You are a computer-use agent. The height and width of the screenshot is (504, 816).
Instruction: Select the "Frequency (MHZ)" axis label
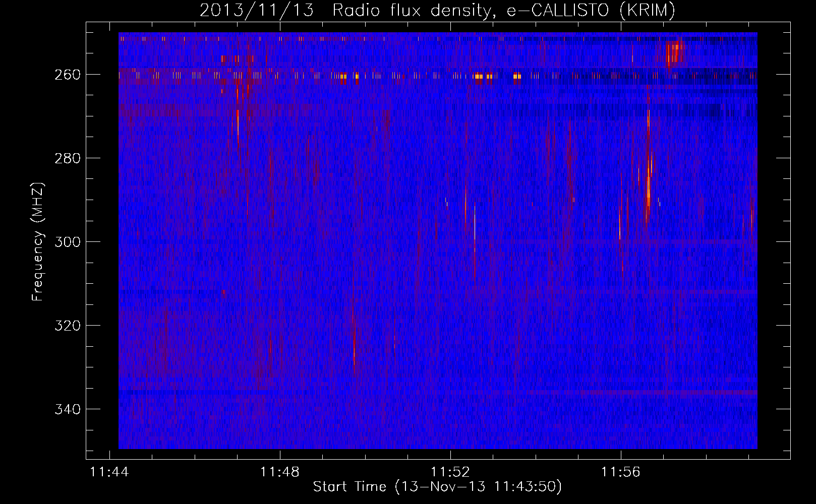pyautogui.click(x=38, y=241)
